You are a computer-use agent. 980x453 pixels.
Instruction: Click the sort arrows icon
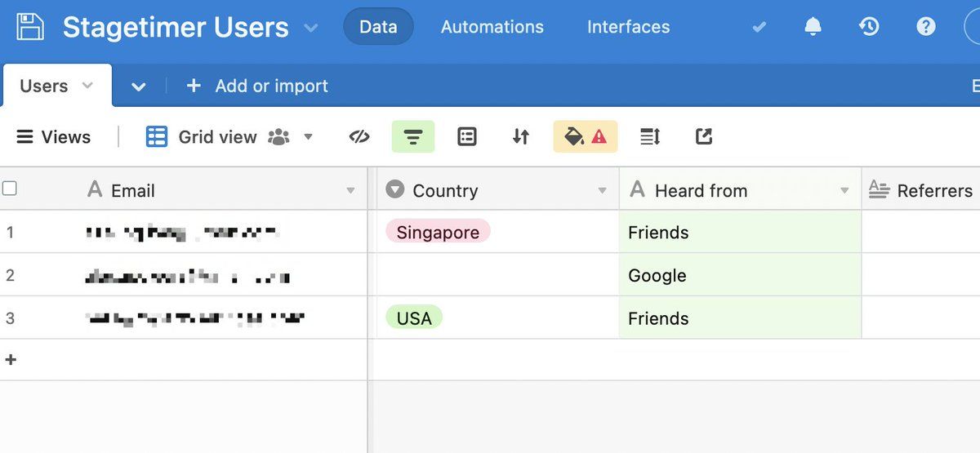pos(521,137)
